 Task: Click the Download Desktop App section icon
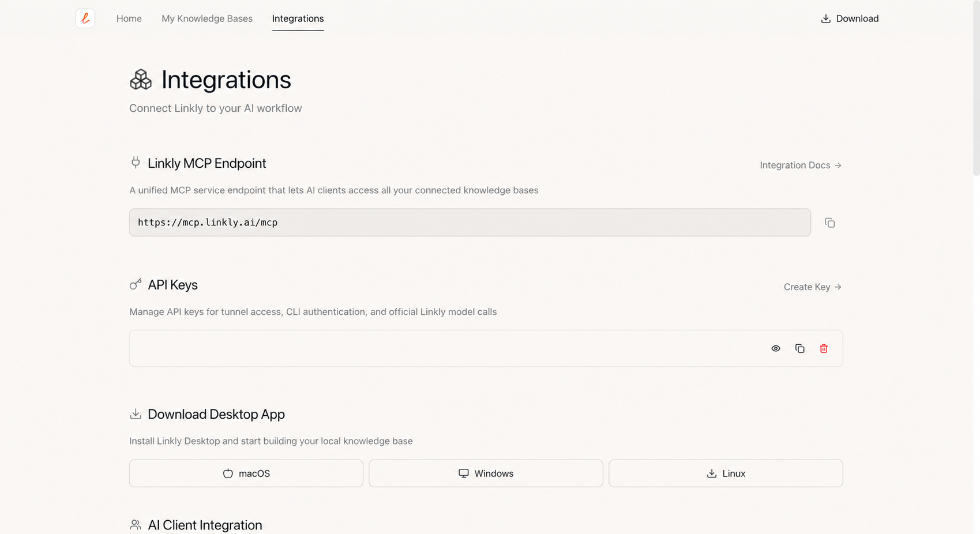136,414
